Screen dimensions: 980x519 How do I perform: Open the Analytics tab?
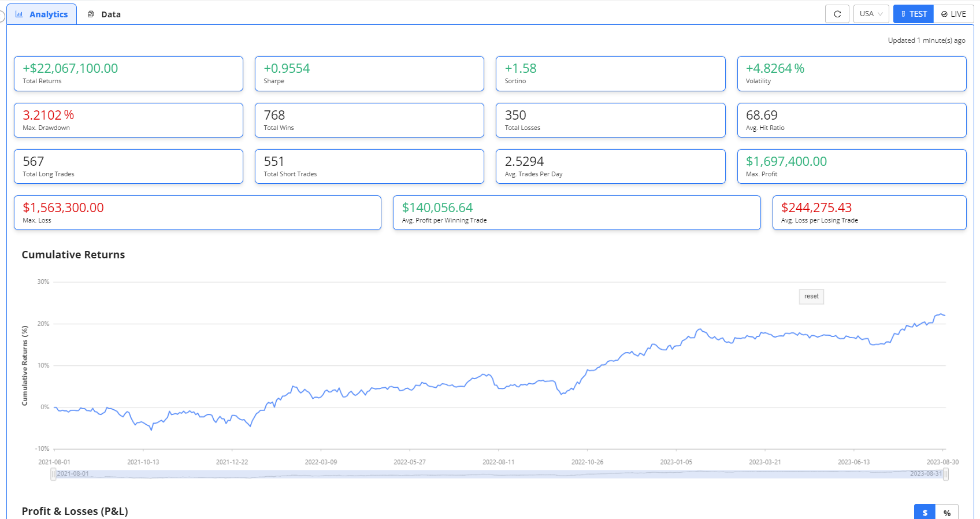tap(42, 14)
